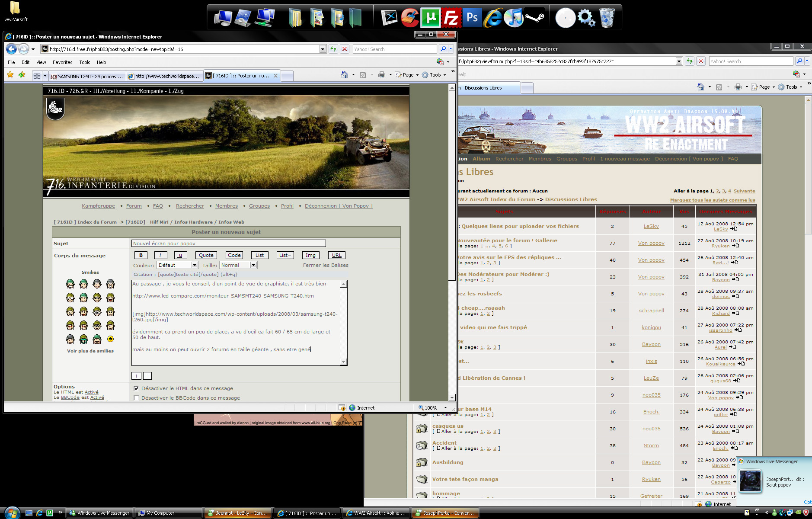Click Rechercher link in 716ID nav
Image resolution: width=812 pixels, height=519 pixels.
point(190,206)
